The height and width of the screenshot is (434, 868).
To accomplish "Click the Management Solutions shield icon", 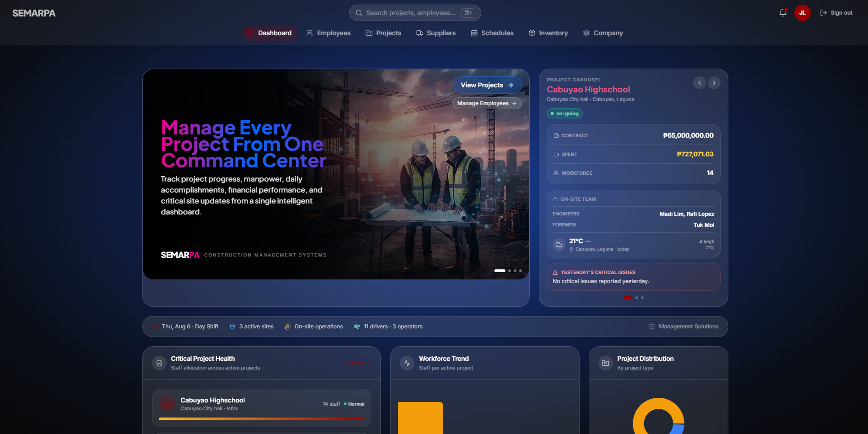I will 652,327.
